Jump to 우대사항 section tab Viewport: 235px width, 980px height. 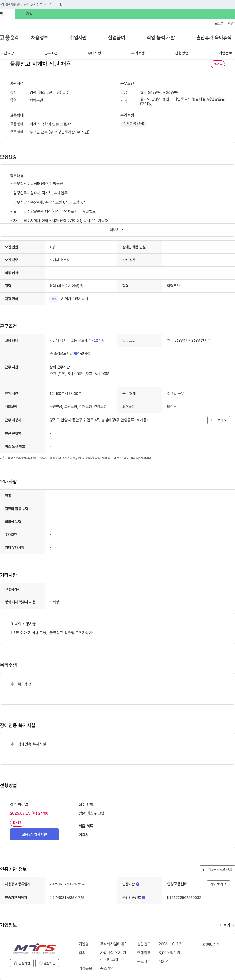coord(94,53)
